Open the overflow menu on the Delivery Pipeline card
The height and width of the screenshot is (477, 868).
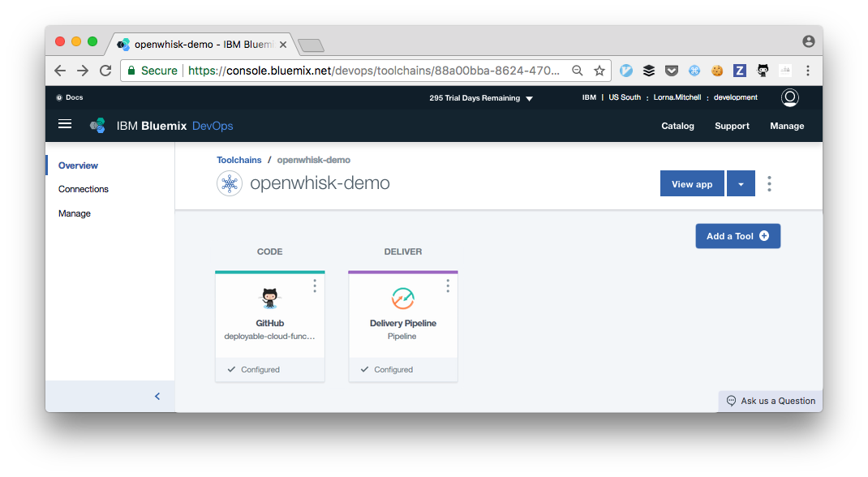448,286
